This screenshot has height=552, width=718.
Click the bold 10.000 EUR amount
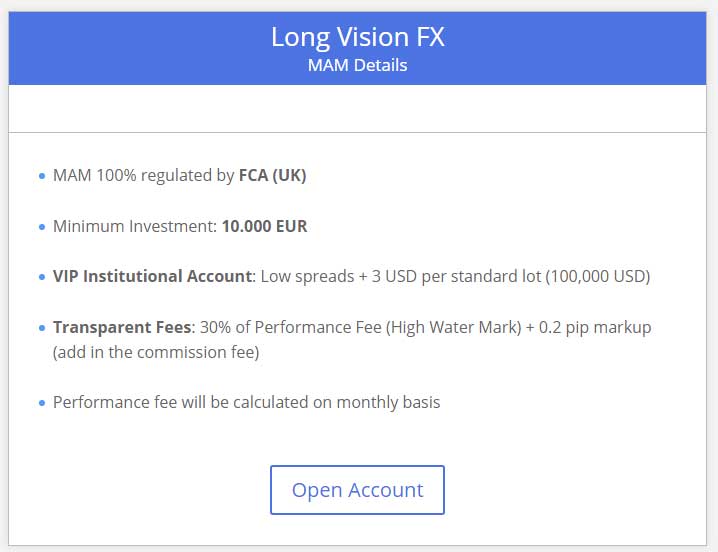click(x=264, y=226)
